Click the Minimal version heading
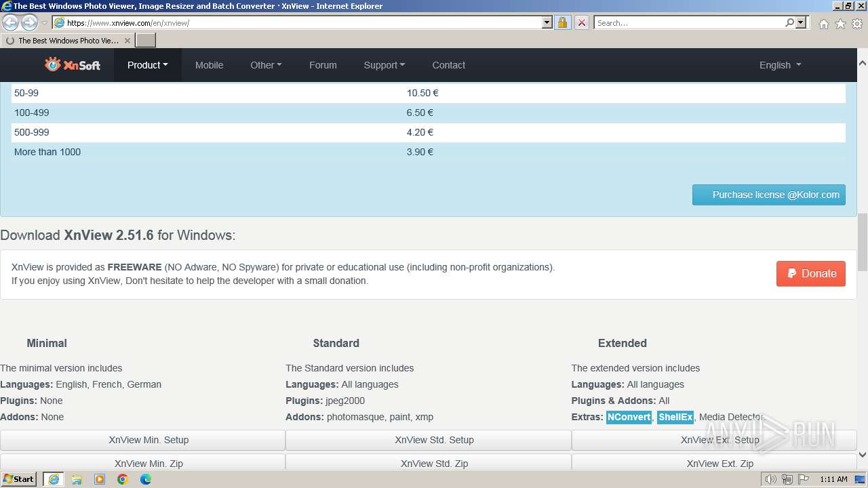The height and width of the screenshot is (488, 868). [47, 343]
